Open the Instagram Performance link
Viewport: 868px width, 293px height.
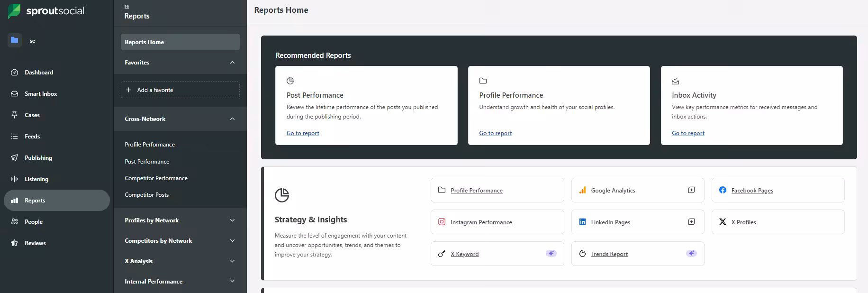[x=481, y=222]
